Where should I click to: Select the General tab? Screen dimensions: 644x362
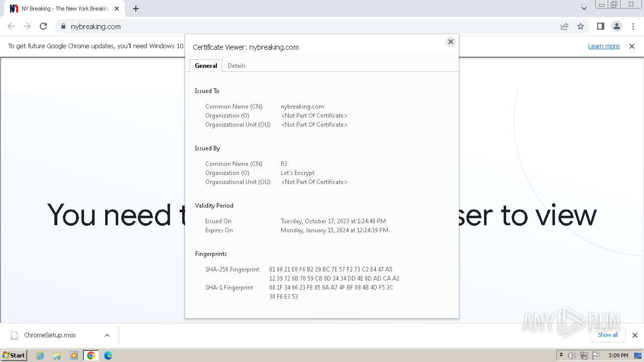[206, 66]
